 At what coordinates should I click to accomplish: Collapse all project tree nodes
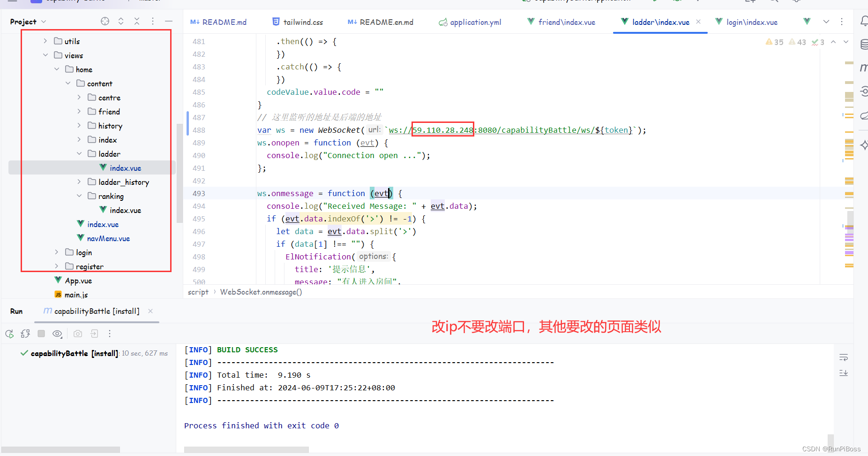137,21
